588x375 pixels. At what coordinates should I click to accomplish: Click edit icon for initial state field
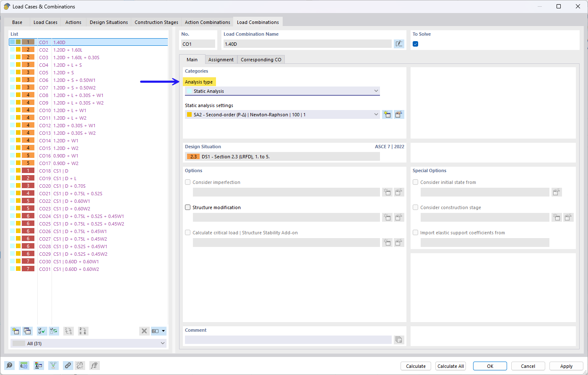pyautogui.click(x=557, y=192)
